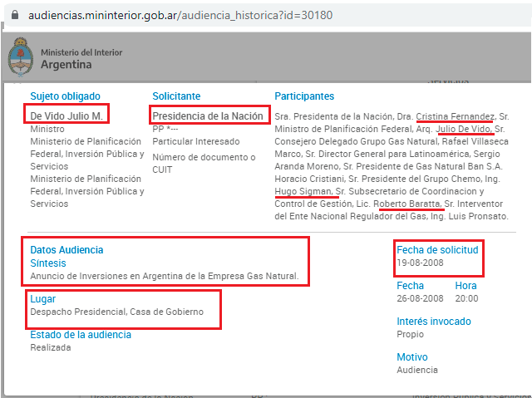Click Número de documento o CUIT label
The height and width of the screenshot is (398, 532).
pos(204,163)
